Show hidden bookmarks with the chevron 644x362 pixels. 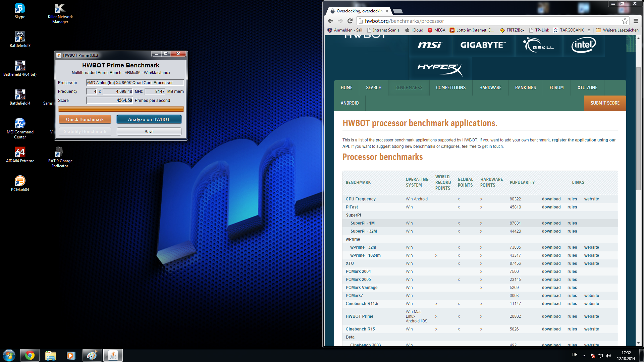click(x=589, y=30)
